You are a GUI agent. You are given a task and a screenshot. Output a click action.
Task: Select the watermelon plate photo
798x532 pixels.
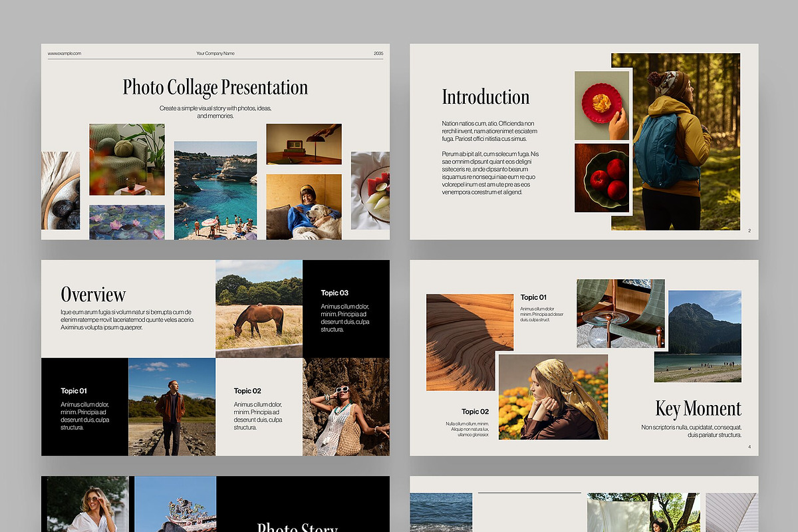pyautogui.click(x=370, y=191)
